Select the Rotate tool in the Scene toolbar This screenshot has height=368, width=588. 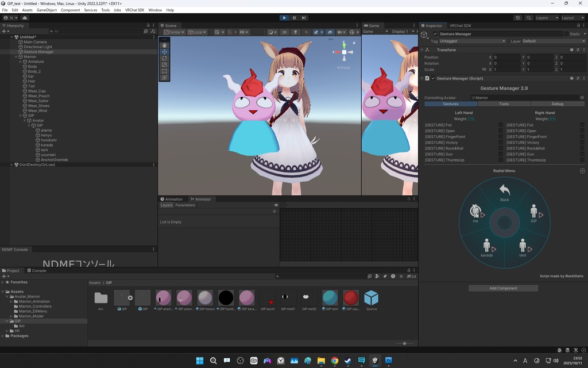[x=164, y=58]
